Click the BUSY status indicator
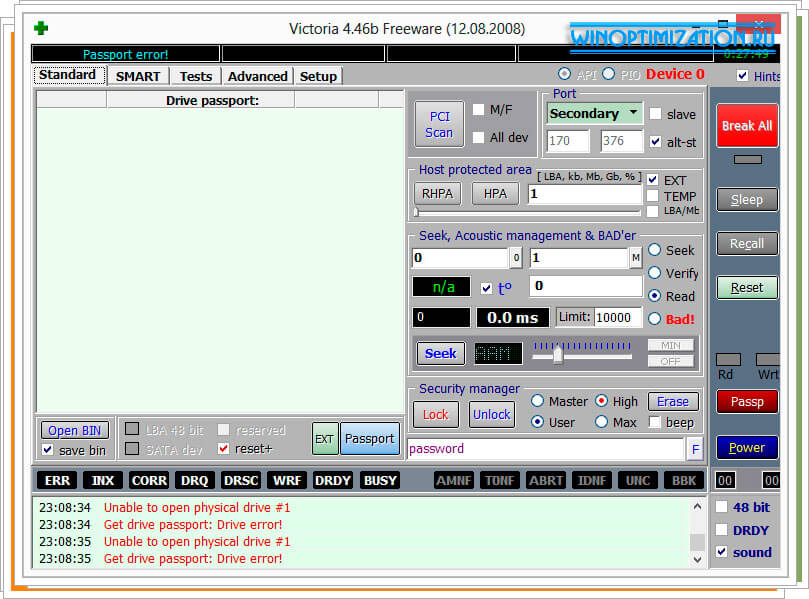Image resolution: width=809 pixels, height=599 pixels. [x=380, y=481]
